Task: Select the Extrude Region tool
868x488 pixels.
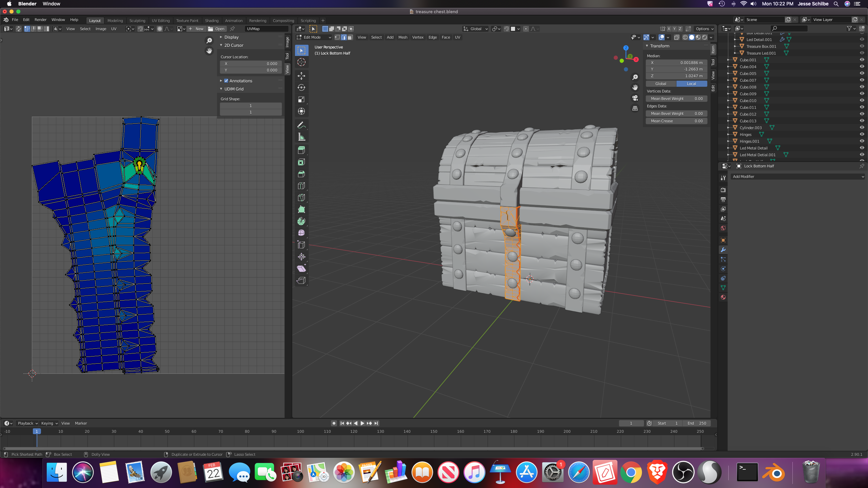Action: [301, 150]
